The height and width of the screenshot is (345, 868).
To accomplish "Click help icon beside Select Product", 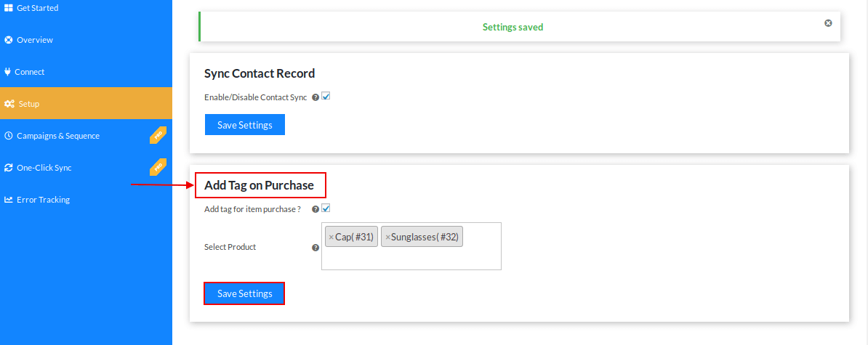I will pyautogui.click(x=316, y=248).
